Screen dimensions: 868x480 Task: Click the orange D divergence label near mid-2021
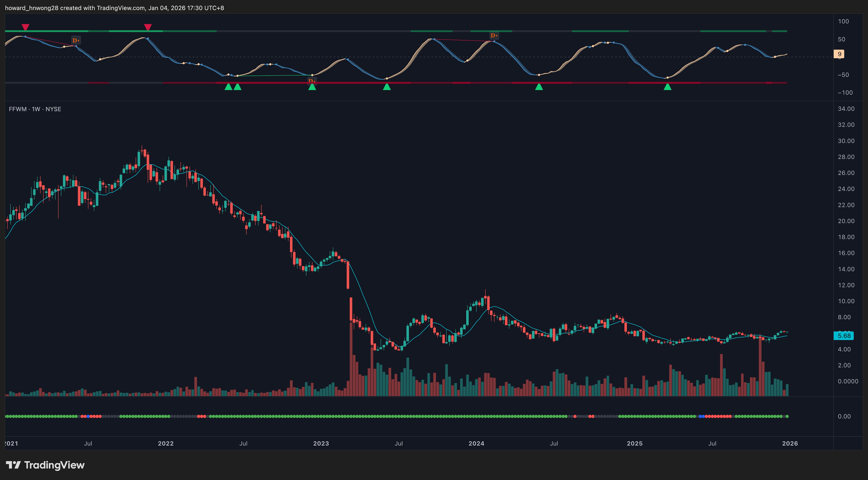[76, 40]
